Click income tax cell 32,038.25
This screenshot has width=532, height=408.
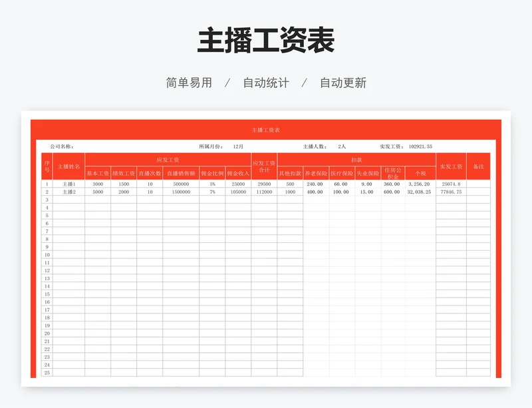pyautogui.click(x=420, y=192)
